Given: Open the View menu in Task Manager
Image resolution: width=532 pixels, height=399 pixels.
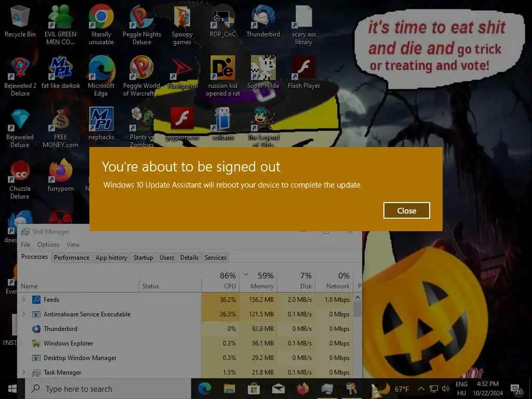Looking at the screenshot, I should pyautogui.click(x=73, y=245).
